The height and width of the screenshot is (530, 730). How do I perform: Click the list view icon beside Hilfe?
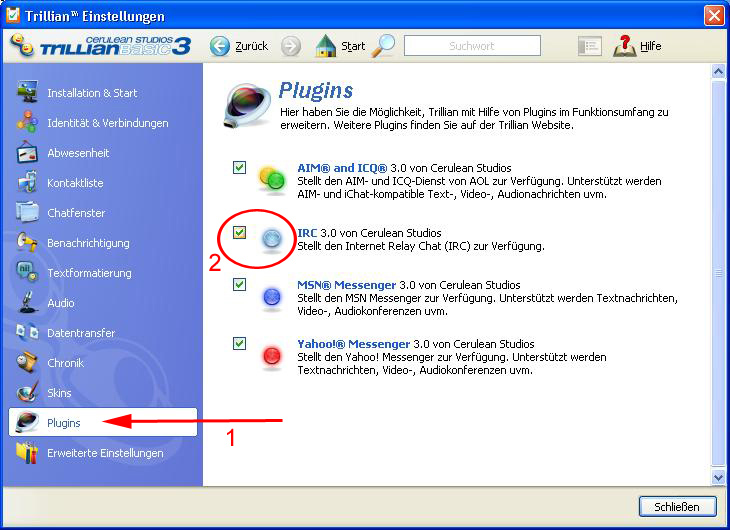click(x=589, y=46)
